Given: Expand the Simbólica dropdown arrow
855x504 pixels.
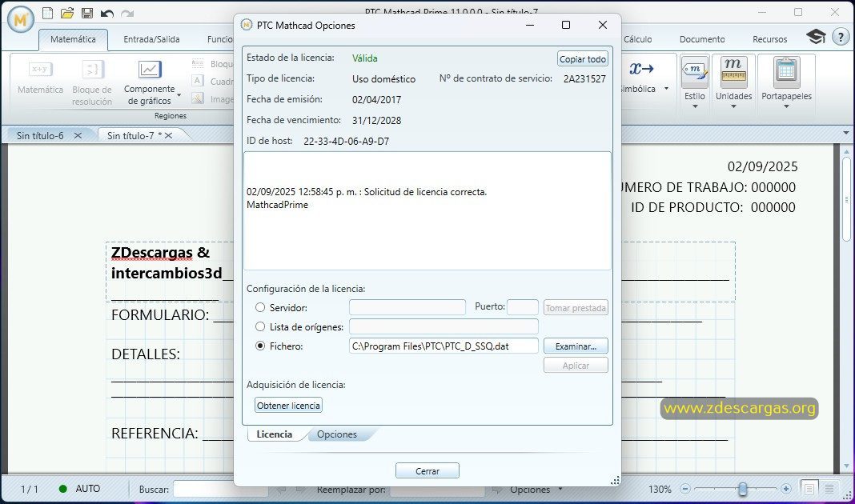Looking at the screenshot, I should pyautogui.click(x=666, y=89).
